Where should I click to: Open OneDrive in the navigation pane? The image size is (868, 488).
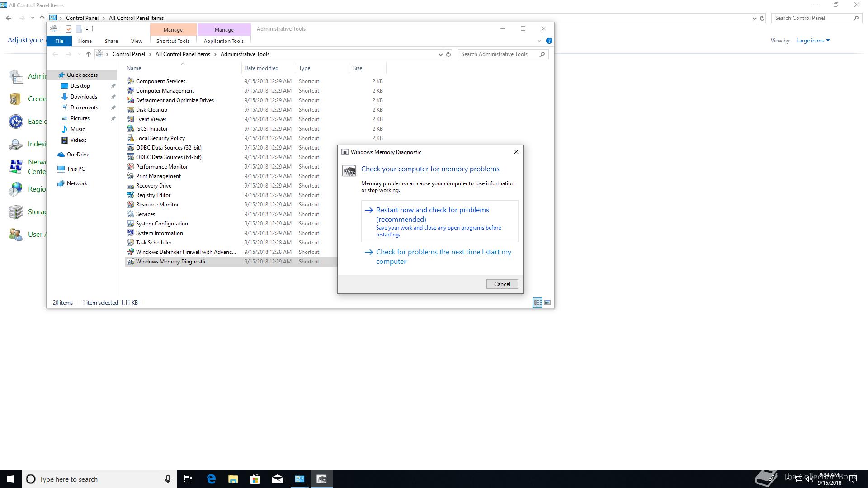78,155
